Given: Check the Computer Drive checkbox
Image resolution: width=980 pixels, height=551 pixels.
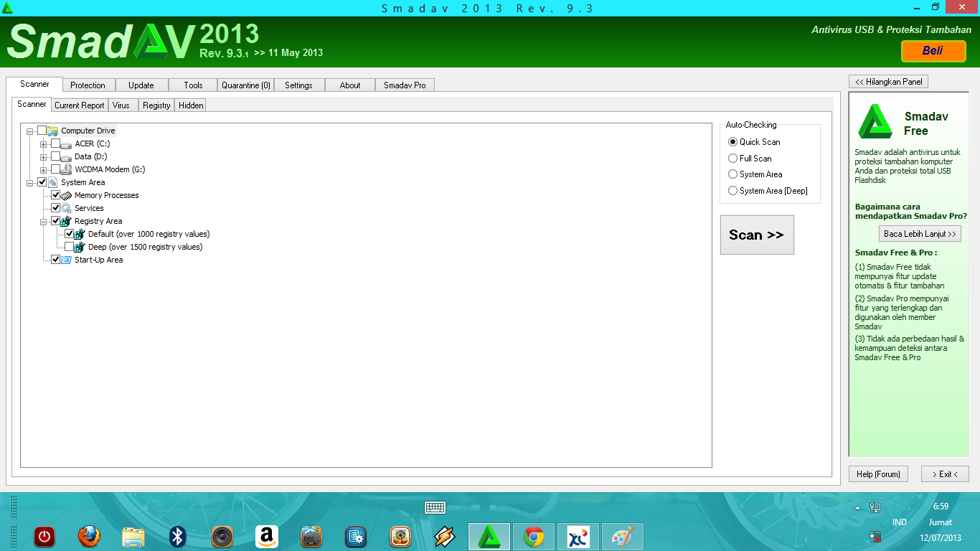Looking at the screenshot, I should coord(42,131).
